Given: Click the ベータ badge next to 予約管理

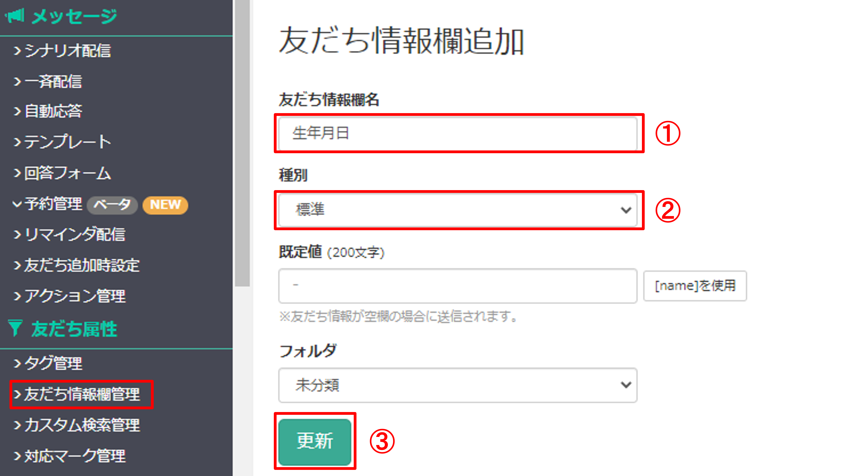Looking at the screenshot, I should [112, 205].
